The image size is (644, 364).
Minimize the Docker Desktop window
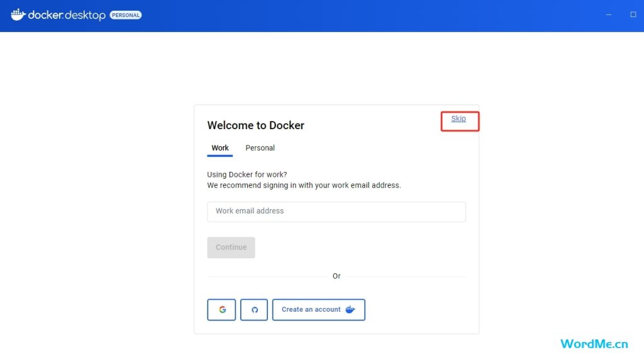609,15
